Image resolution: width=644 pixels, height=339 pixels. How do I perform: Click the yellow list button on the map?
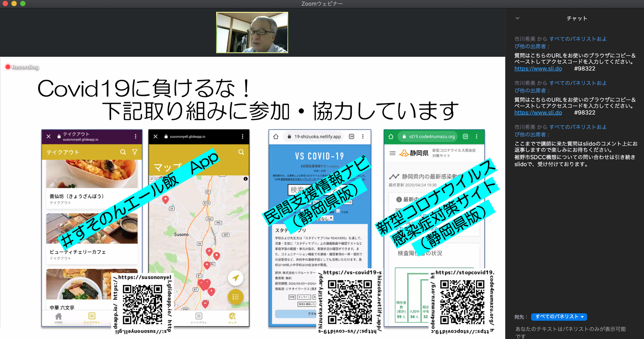[235, 297]
